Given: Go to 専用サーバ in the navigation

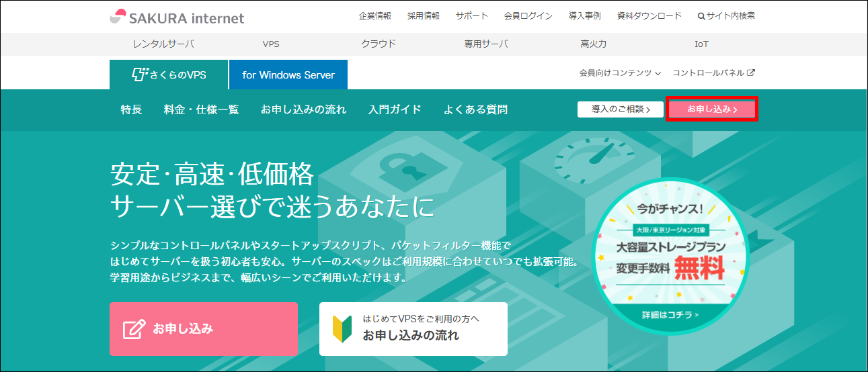Looking at the screenshot, I should 485,44.
